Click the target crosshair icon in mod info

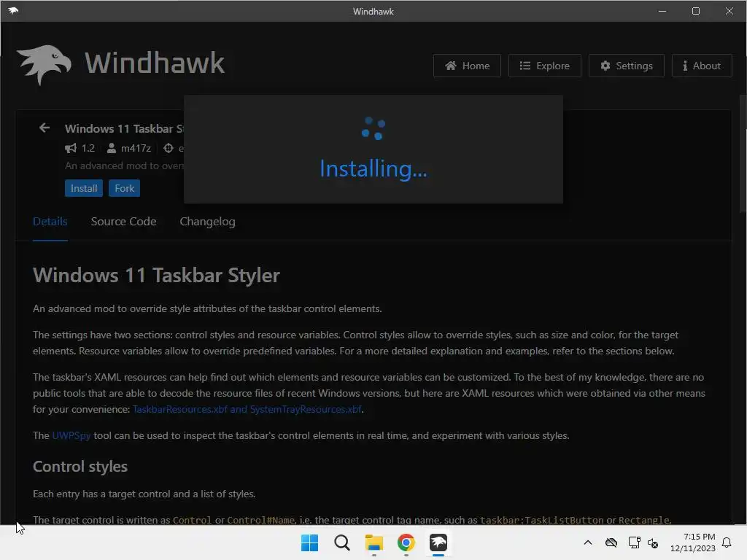pos(169,149)
